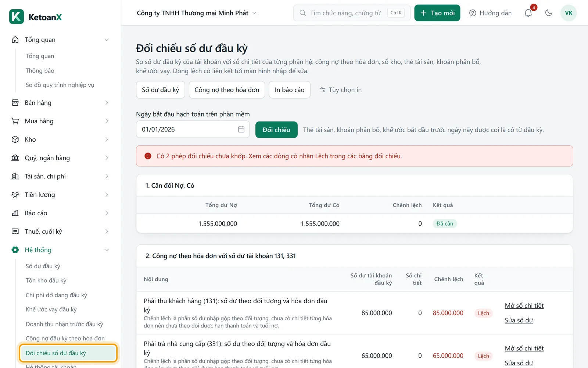The height and width of the screenshot is (368, 588).
Task: Click the Tổng quan home icon
Action: [x=15, y=40]
